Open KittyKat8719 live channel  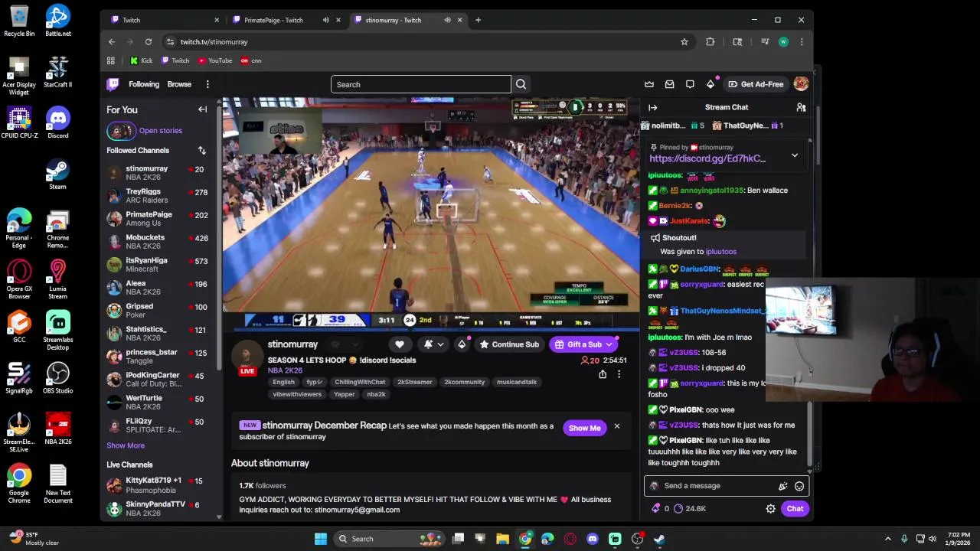[158, 485]
